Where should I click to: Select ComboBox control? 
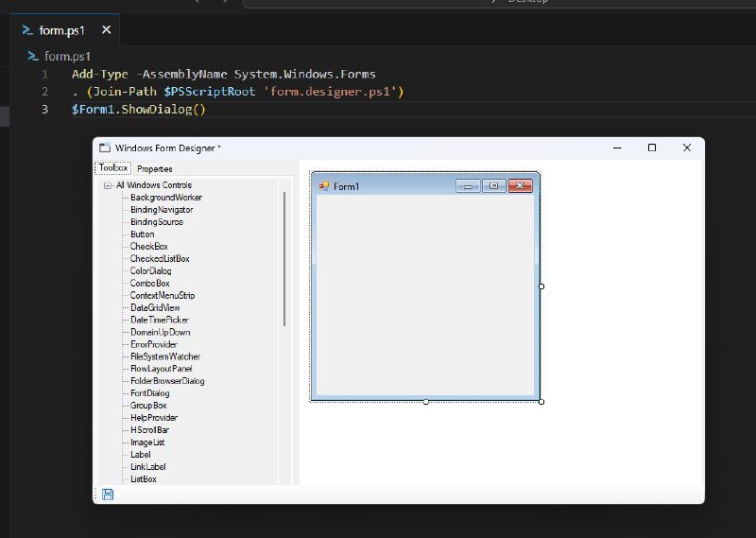coord(149,284)
